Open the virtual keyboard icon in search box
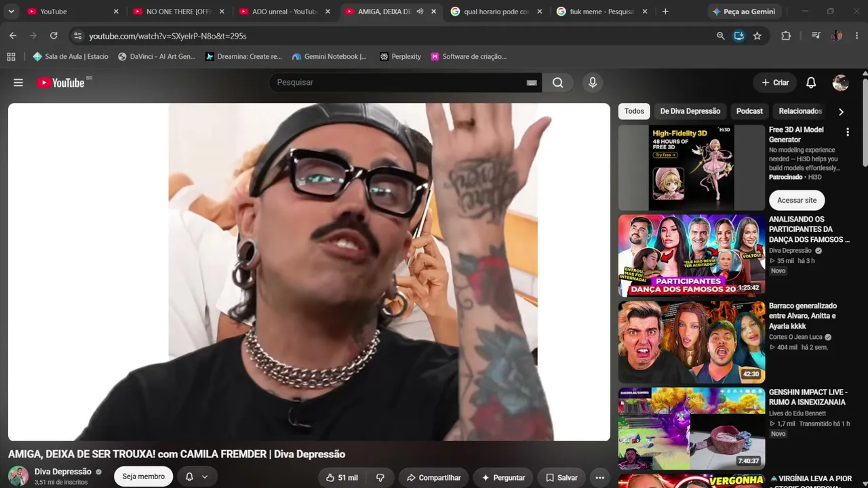The image size is (868, 488). point(532,83)
